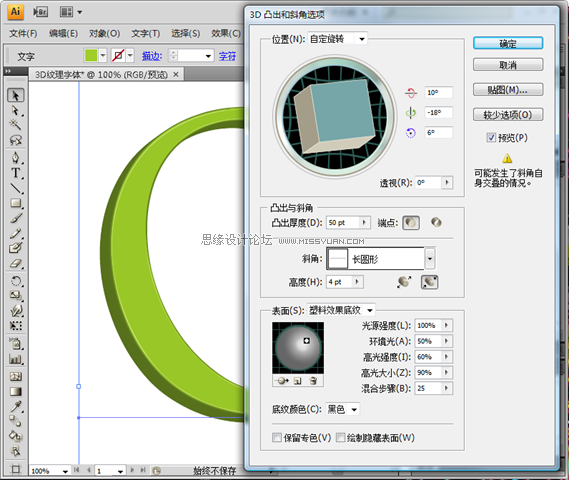Select the Type tool
The width and height of the screenshot is (569, 480).
point(16,173)
